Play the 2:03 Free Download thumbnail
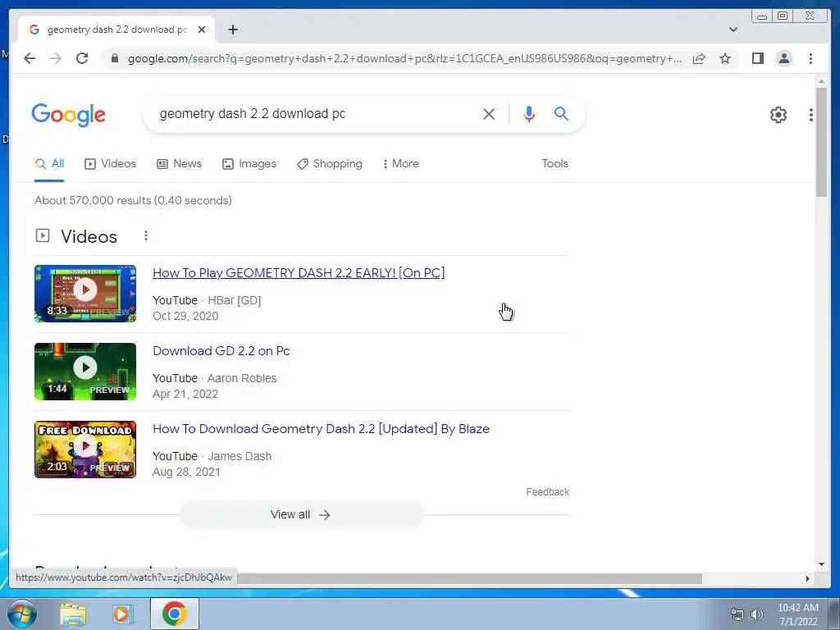This screenshot has width=840, height=630. click(85, 450)
